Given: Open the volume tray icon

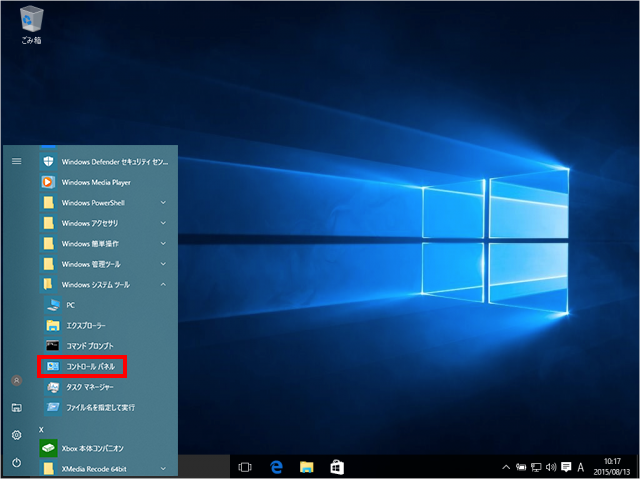Looking at the screenshot, I should coord(551,467).
